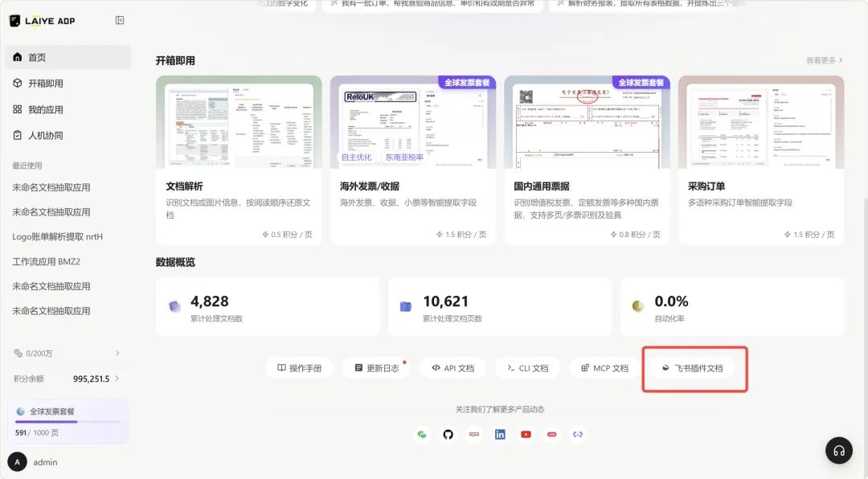
Task: Open the YouTube social icon
Action: (526, 434)
